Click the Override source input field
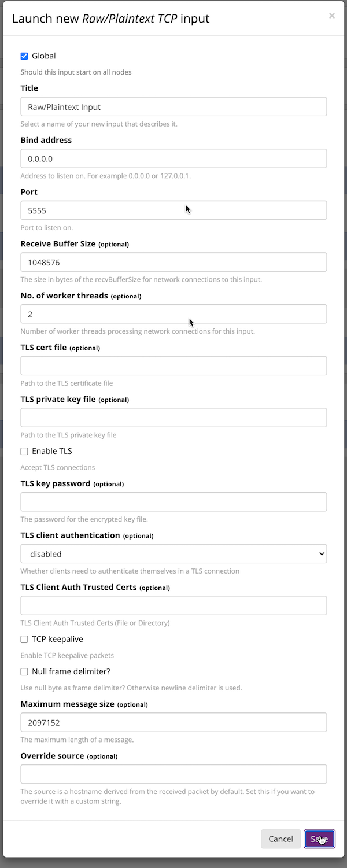Screen dimensions: 347x868 pos(173,774)
